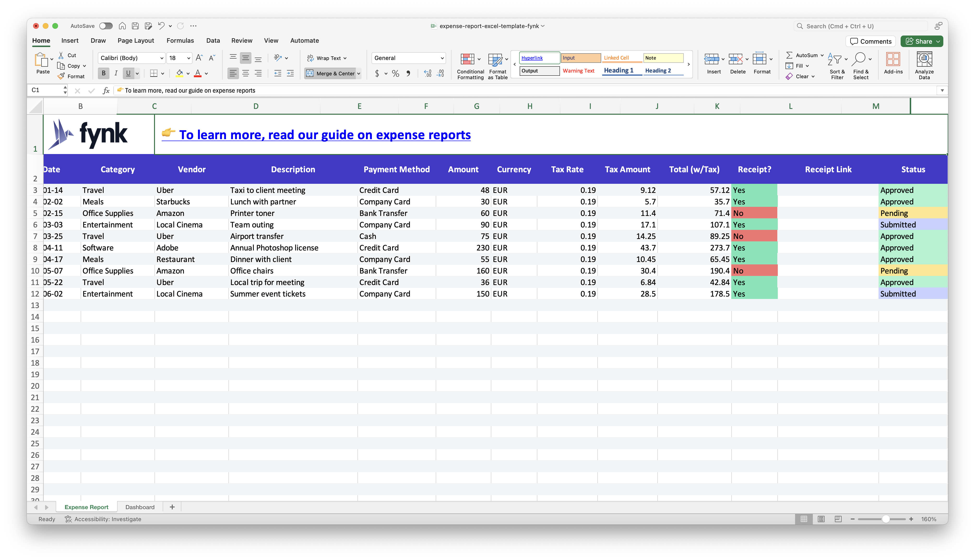Image resolution: width=975 pixels, height=560 pixels.
Task: Click the Borders icon
Action: pos(154,73)
